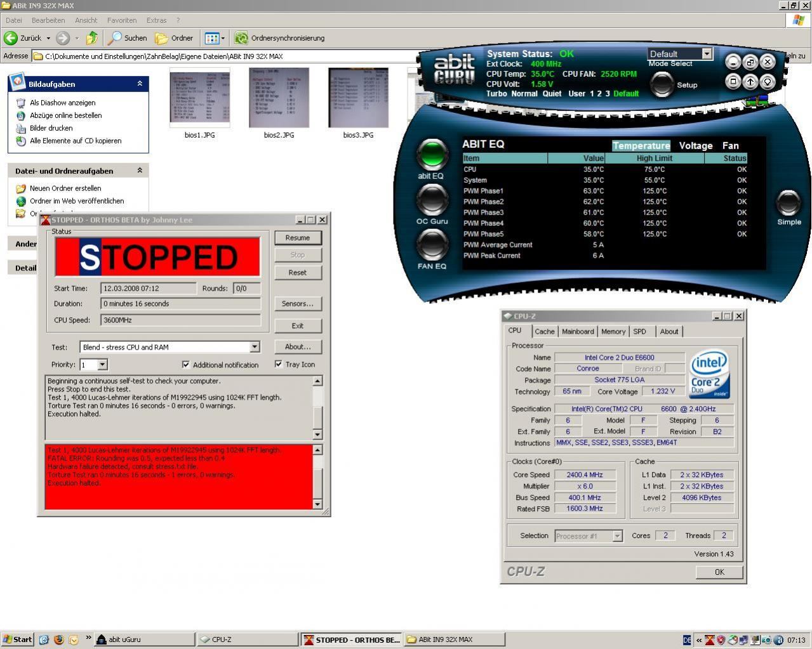The width and height of the screenshot is (812, 649).
Task: Click the Orthos log scrollbar down arrow
Action: tap(317, 434)
